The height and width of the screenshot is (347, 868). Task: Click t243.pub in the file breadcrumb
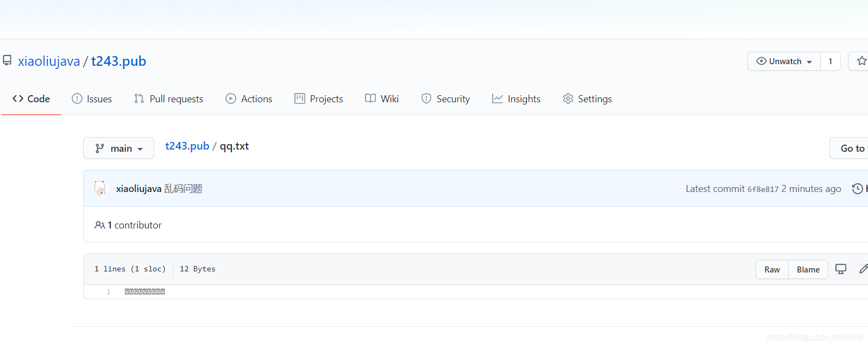pyautogui.click(x=187, y=146)
